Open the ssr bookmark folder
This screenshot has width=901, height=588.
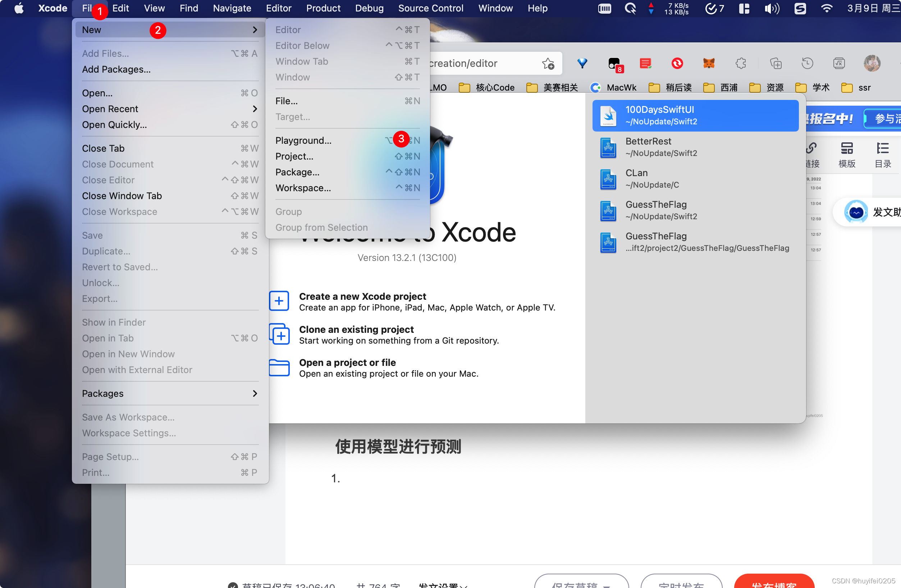856,88
